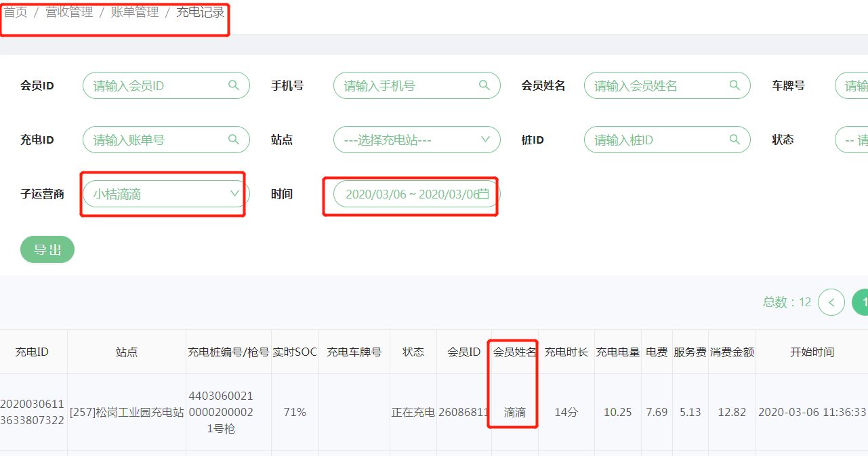Open the 子运营商 dropdown showing 小桔滴滴

[166, 194]
